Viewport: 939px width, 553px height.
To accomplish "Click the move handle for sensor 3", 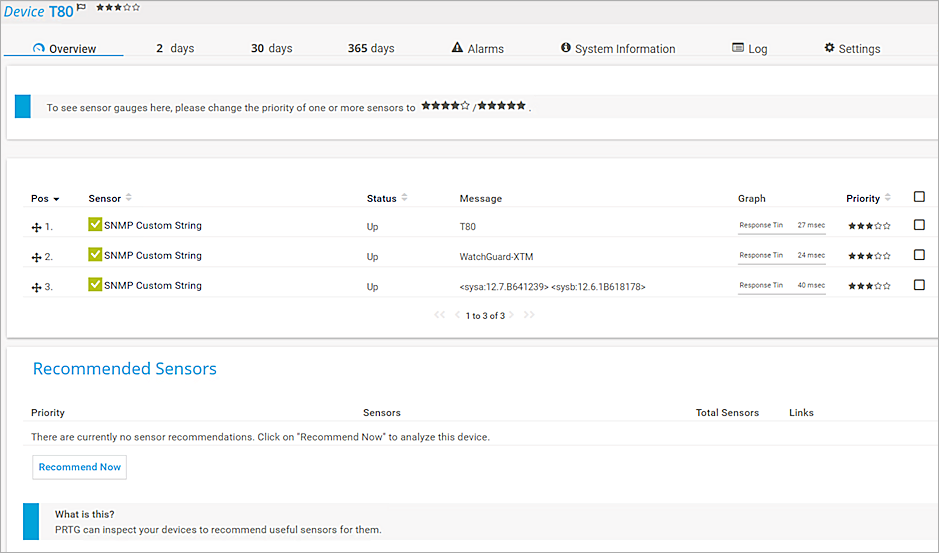I will click(36, 288).
